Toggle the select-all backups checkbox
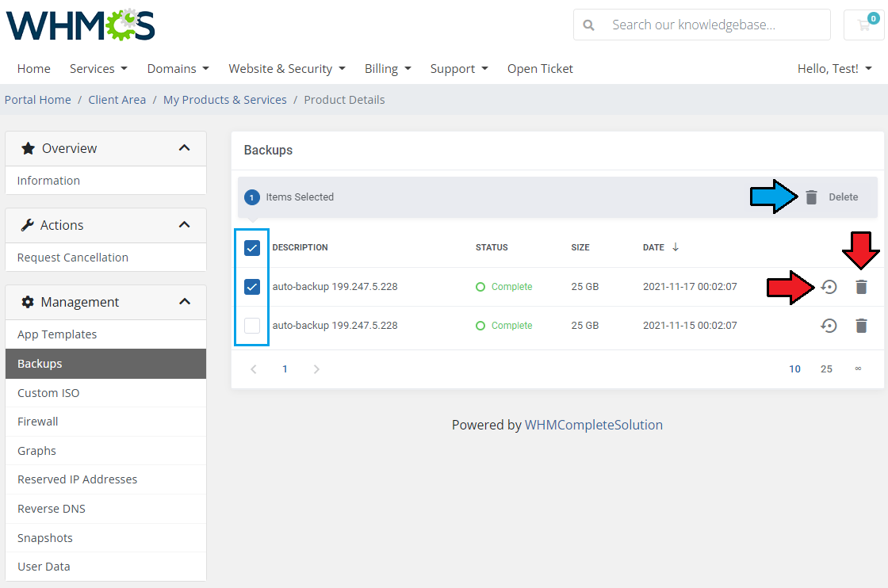The height and width of the screenshot is (588, 888). click(252, 248)
